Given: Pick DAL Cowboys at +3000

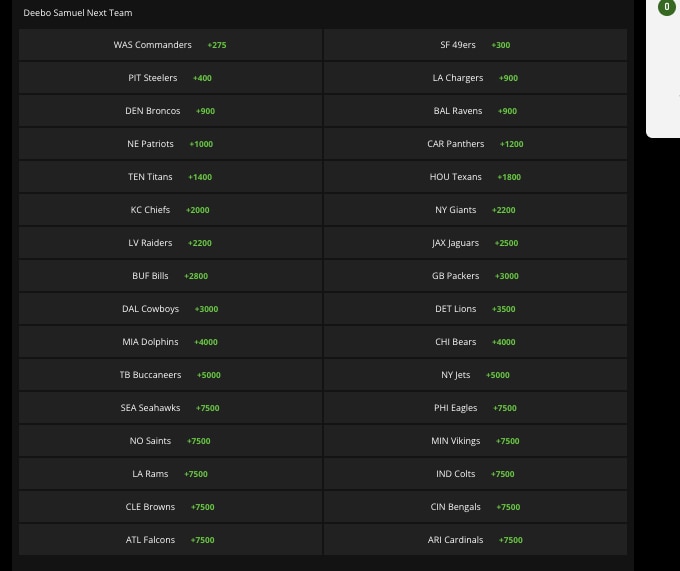Looking at the screenshot, I should pyautogui.click(x=170, y=309).
